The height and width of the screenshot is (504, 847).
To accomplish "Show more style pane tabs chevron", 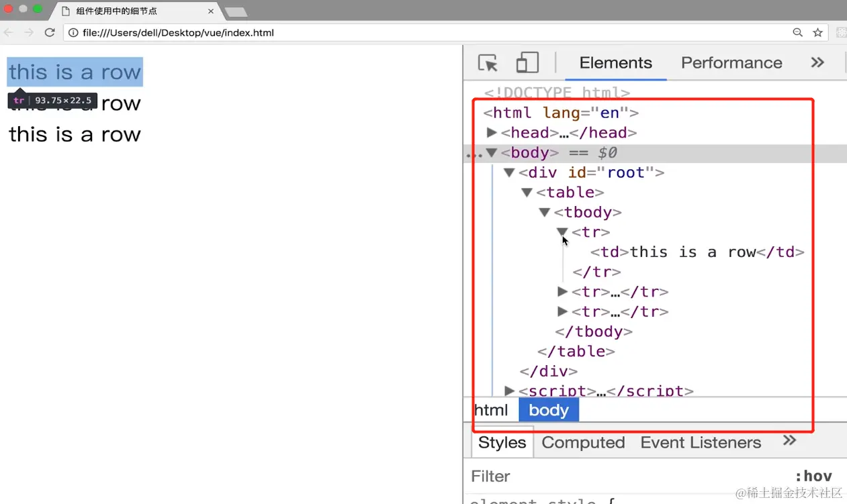I will point(790,440).
